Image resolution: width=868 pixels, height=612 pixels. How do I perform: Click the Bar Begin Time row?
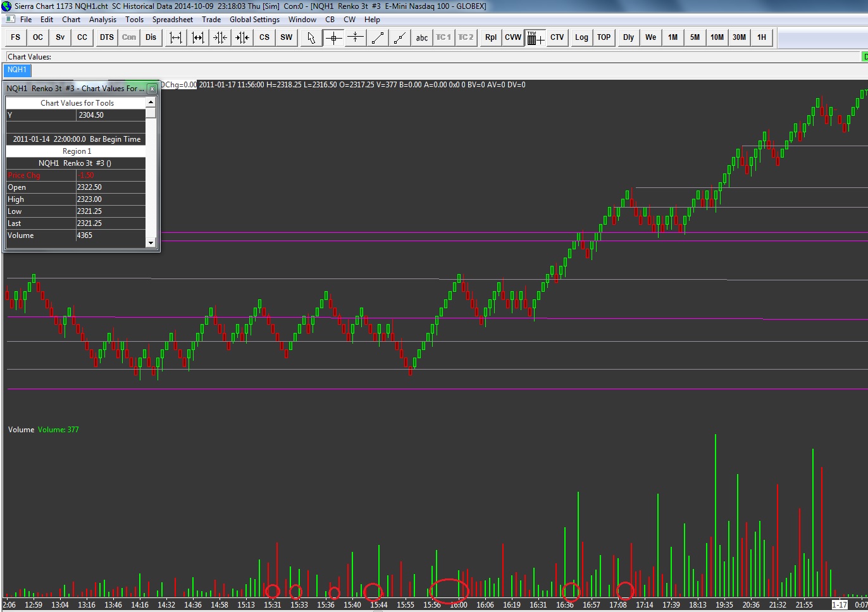(76, 139)
